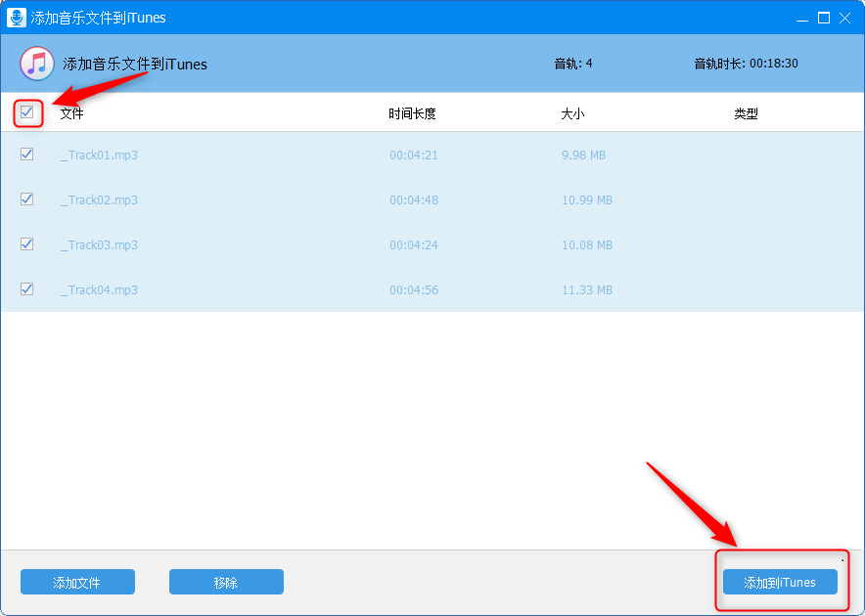This screenshot has width=865, height=616.
Task: Click the size 9.98 MB
Action: (583, 154)
